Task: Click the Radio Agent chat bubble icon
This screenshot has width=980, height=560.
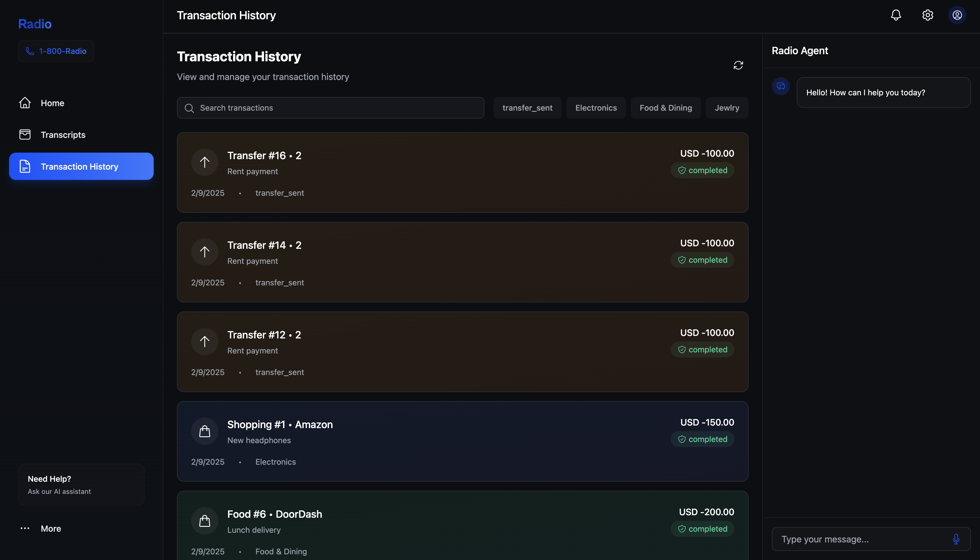Action: coord(781,86)
